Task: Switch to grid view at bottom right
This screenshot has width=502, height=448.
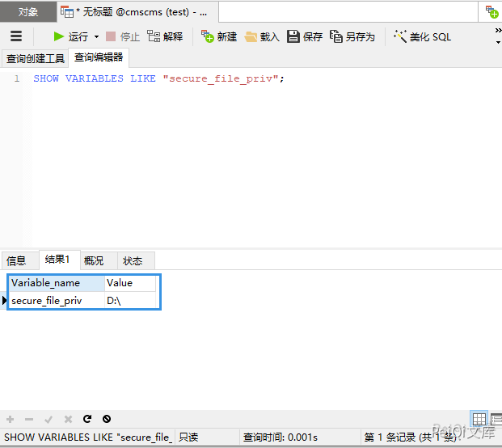Action: click(x=479, y=419)
